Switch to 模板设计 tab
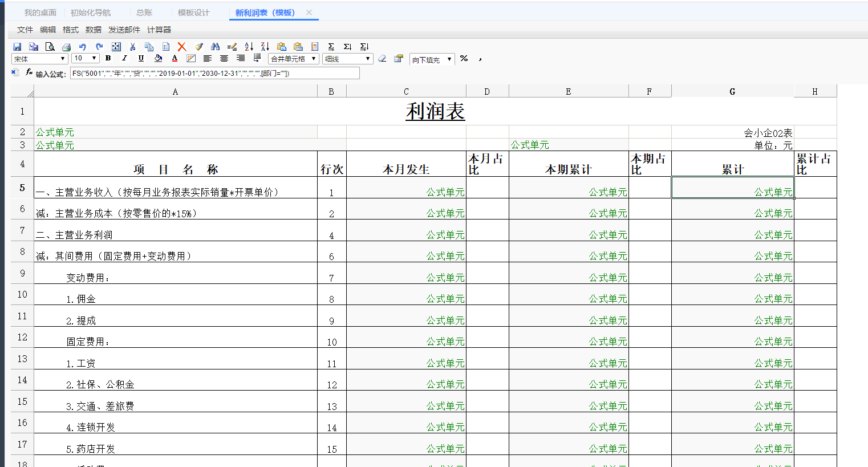Viewport: 868px width, 467px height. 194,13
